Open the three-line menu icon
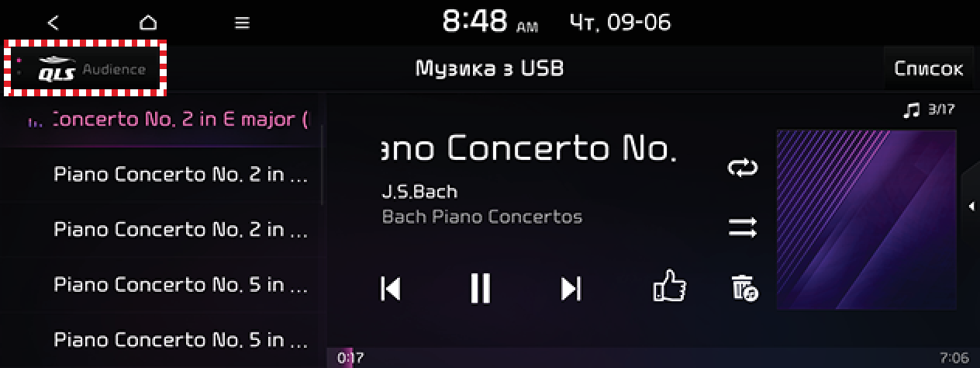The height and width of the screenshot is (368, 980). (x=242, y=23)
